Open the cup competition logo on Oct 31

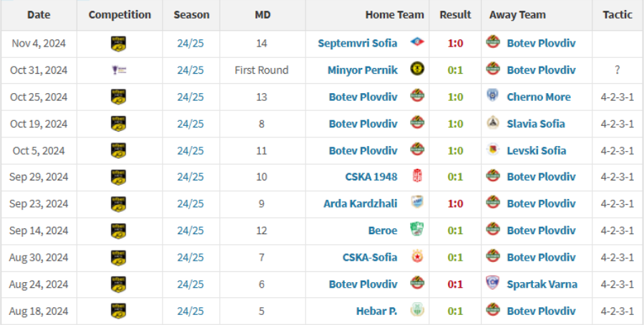click(x=119, y=70)
